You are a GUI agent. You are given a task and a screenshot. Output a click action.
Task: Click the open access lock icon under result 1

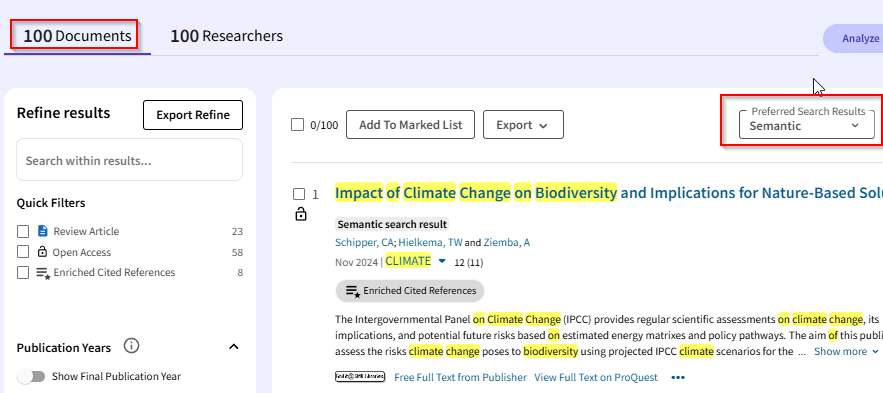click(x=301, y=214)
